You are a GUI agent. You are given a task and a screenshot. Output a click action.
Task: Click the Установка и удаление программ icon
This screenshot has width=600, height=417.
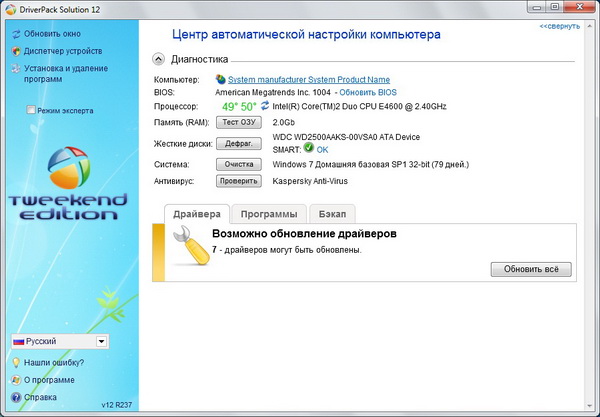15,69
